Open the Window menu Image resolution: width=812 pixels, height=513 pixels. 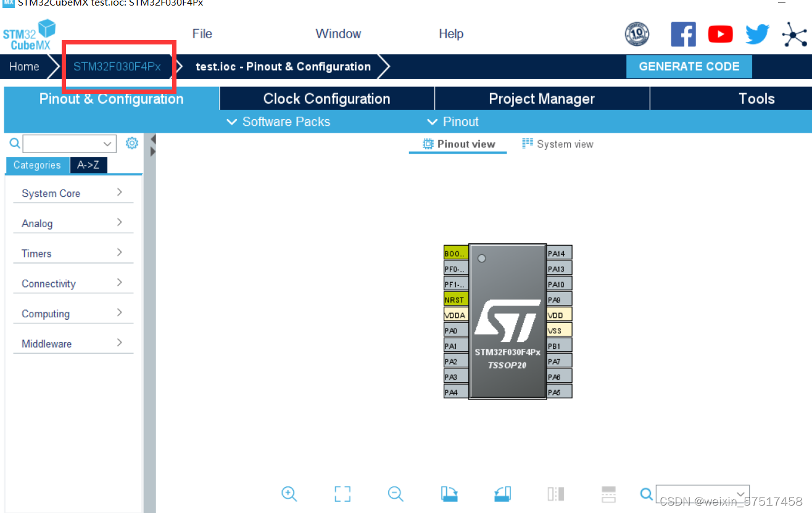[338, 34]
